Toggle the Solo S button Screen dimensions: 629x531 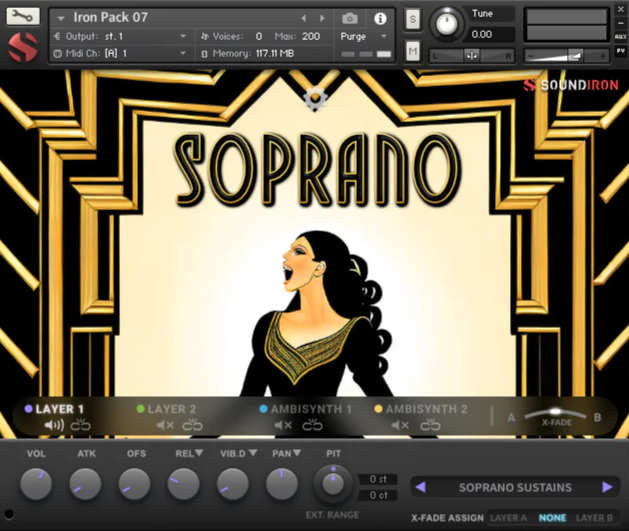point(413,19)
